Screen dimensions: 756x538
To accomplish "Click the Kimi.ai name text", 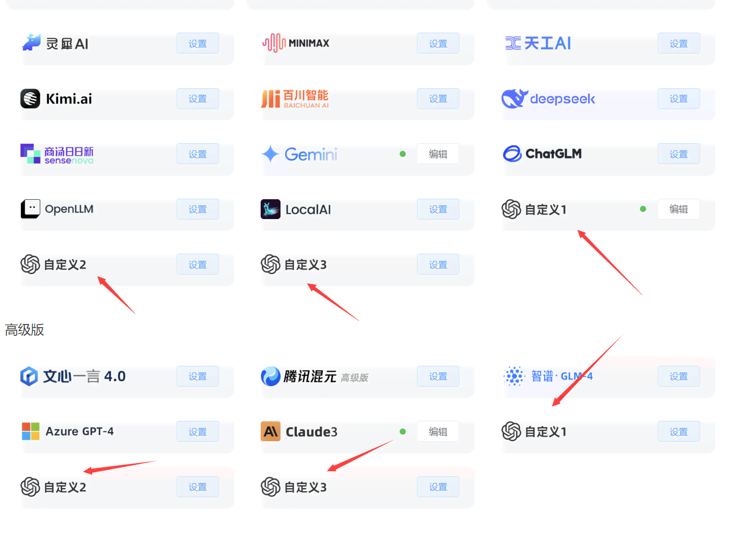I will (69, 99).
